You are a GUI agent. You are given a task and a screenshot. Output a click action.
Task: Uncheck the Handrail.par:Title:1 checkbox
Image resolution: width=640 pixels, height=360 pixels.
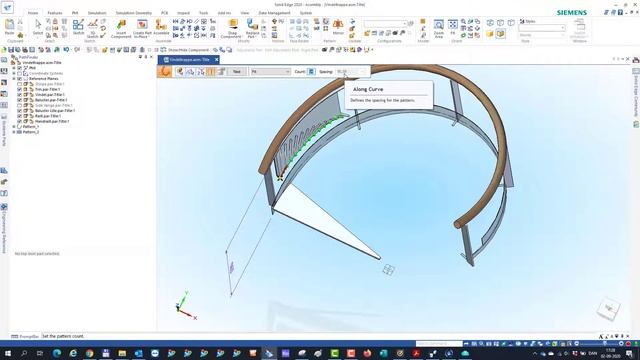click(20, 121)
